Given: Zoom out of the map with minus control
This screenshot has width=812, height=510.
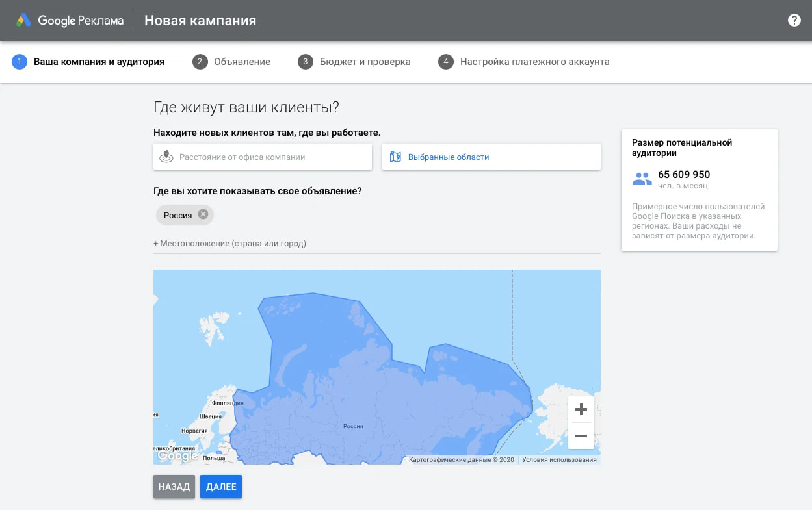Looking at the screenshot, I should tap(581, 436).
